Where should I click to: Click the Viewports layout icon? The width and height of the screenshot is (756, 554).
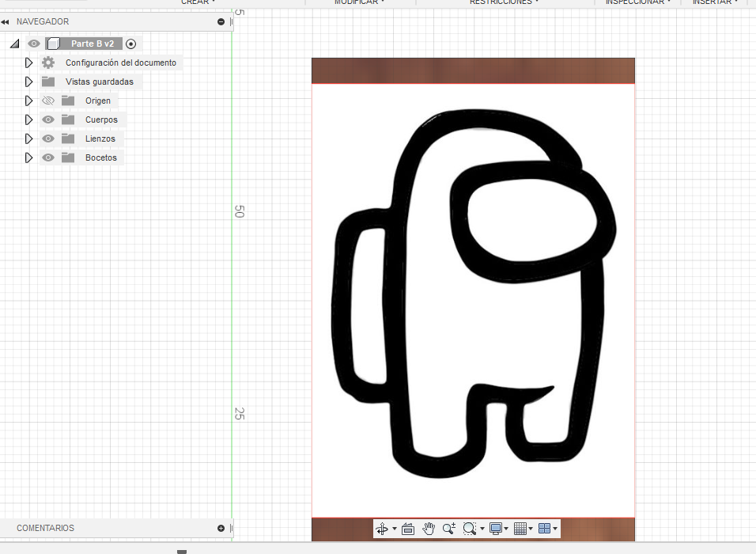pyautogui.click(x=544, y=529)
